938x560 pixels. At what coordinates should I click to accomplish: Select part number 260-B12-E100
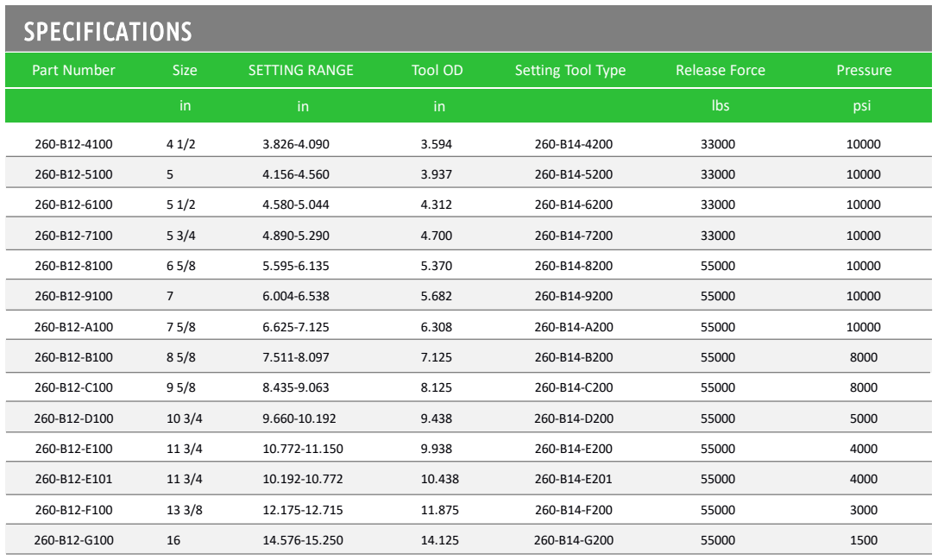(x=73, y=449)
